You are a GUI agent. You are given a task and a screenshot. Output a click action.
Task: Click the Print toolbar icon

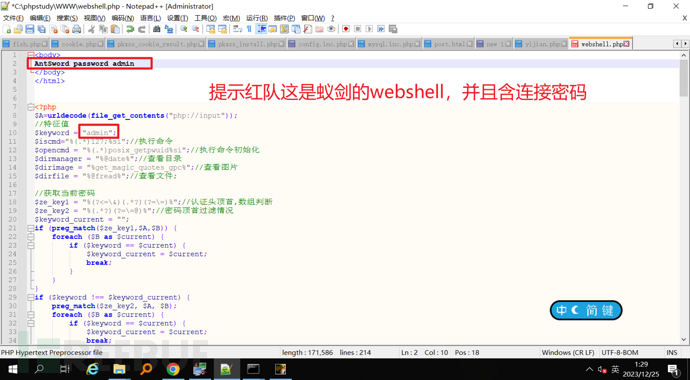click(x=77, y=29)
